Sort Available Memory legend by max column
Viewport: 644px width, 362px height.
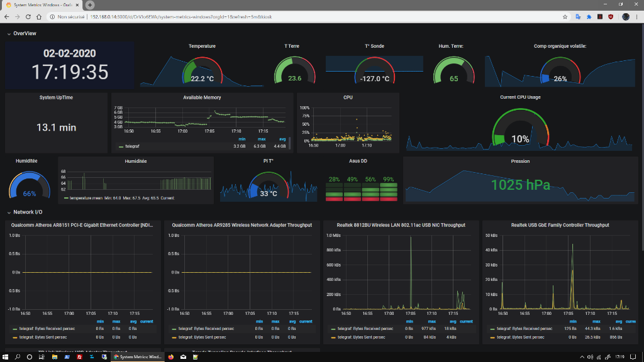(260, 140)
